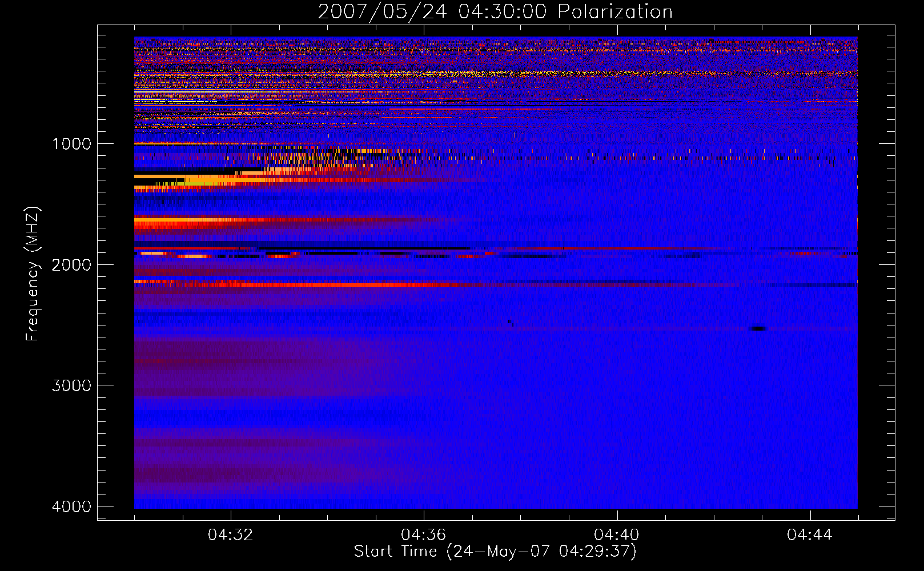The width and height of the screenshot is (924, 571).
Task: Click the 04:36 time tick label
Action: point(424,535)
